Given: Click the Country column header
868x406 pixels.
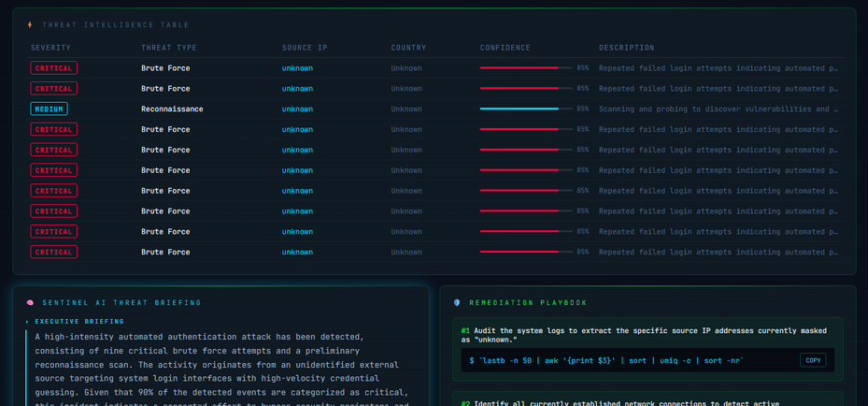Looking at the screenshot, I should click(408, 48).
